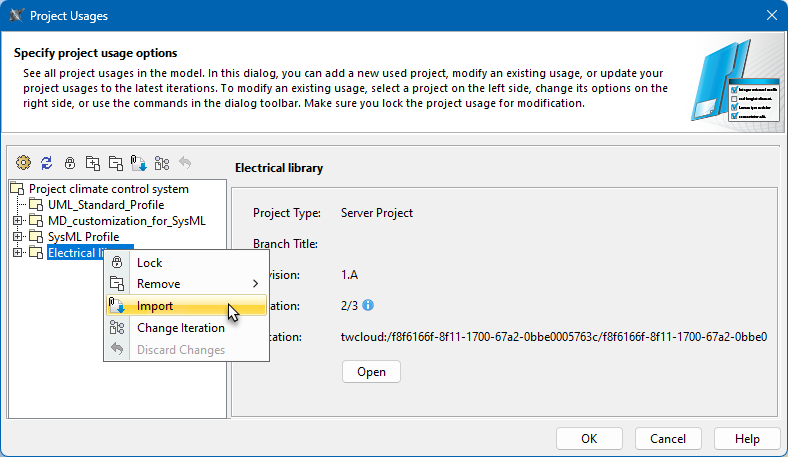Click the Cancel button
The height and width of the screenshot is (457, 788).
667,438
